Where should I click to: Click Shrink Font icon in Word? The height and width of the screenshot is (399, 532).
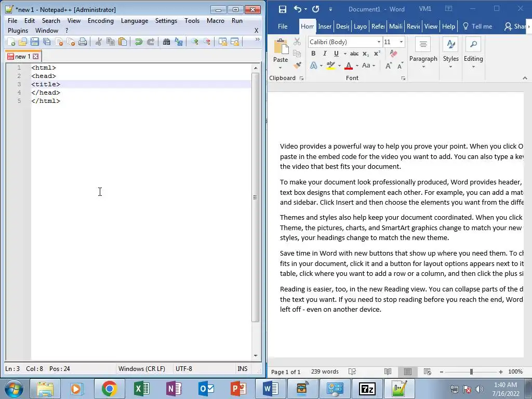pos(401,65)
